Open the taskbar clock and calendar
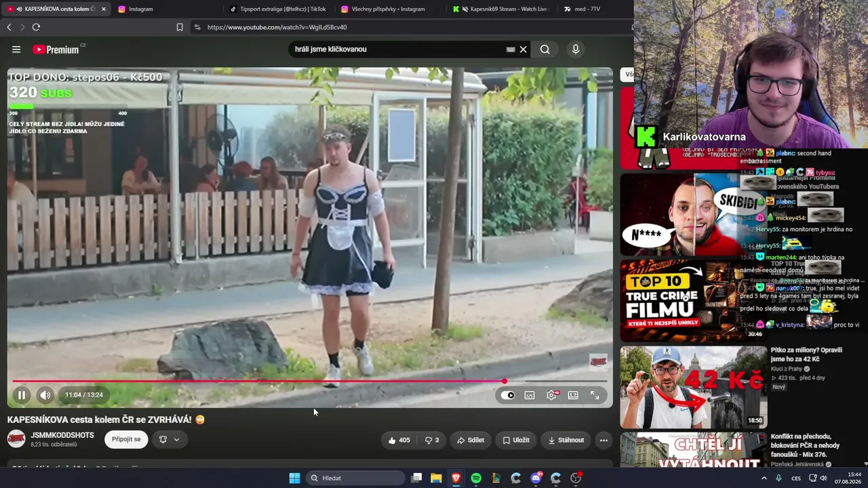Screen dimensions: 868x488 click(x=848, y=478)
